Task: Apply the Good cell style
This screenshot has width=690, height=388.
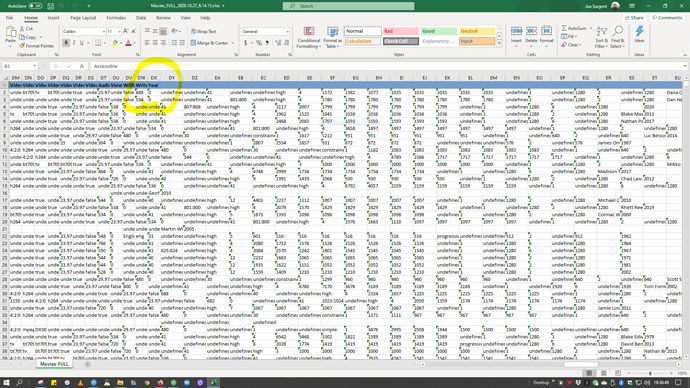Action: click(x=438, y=31)
